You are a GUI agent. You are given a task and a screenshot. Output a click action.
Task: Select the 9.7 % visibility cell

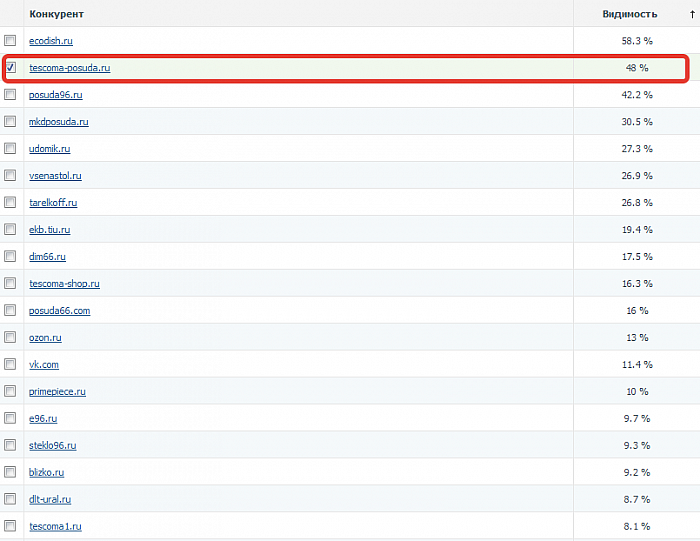pos(637,419)
